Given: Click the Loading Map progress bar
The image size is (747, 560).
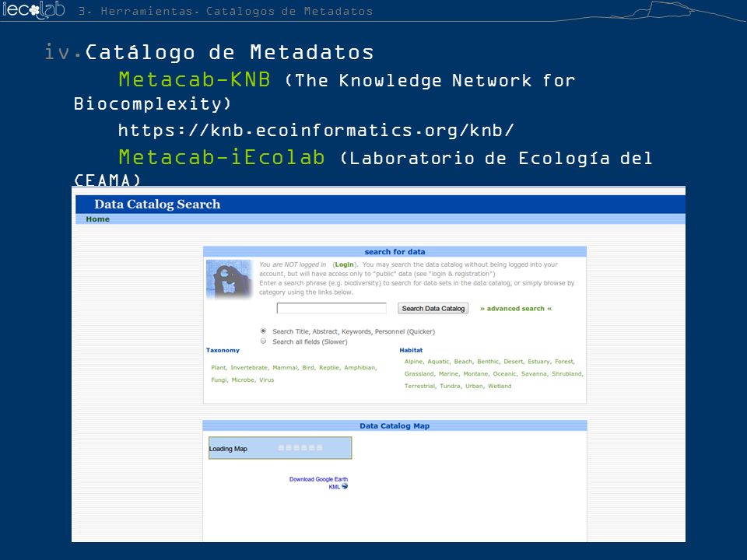Looking at the screenshot, I should click(280, 448).
